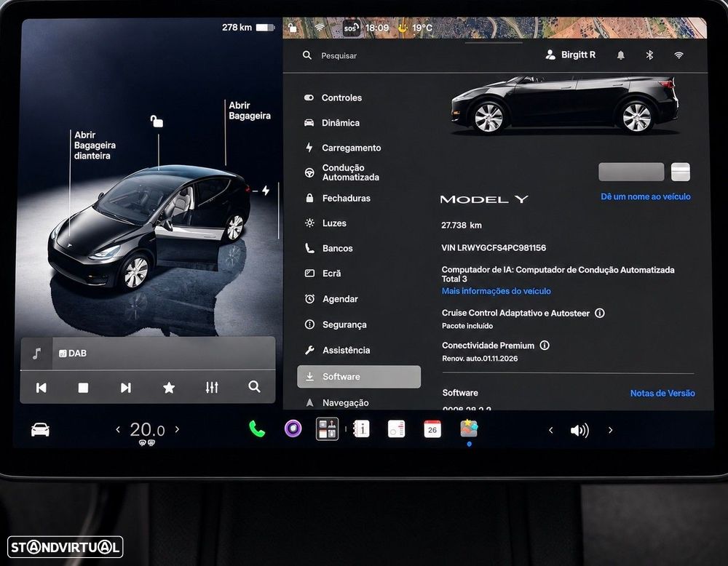Lower volume with left arrow

click(550, 431)
